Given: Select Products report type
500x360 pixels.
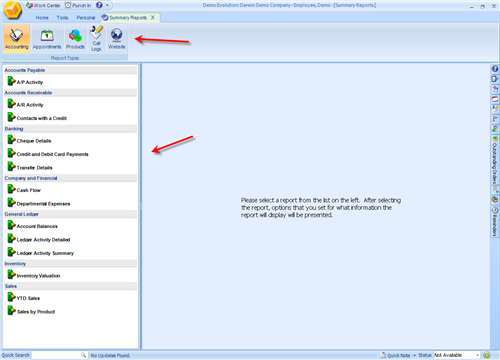Looking at the screenshot, I should (x=75, y=39).
